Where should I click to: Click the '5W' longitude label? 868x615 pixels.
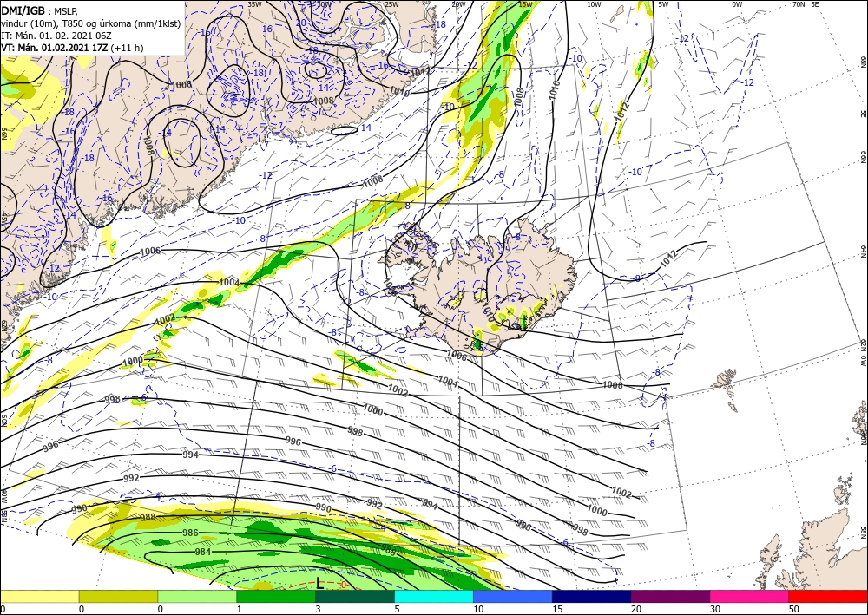click(x=664, y=4)
